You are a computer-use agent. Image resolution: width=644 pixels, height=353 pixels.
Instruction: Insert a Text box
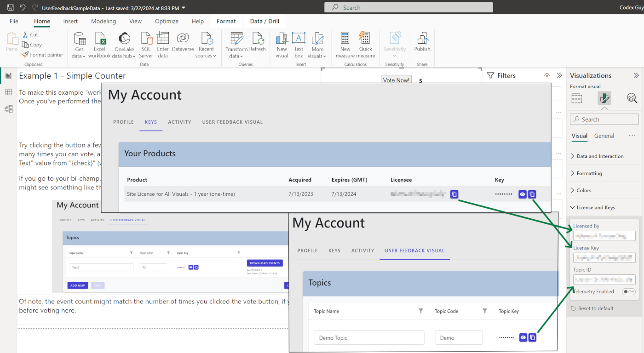coord(299,45)
